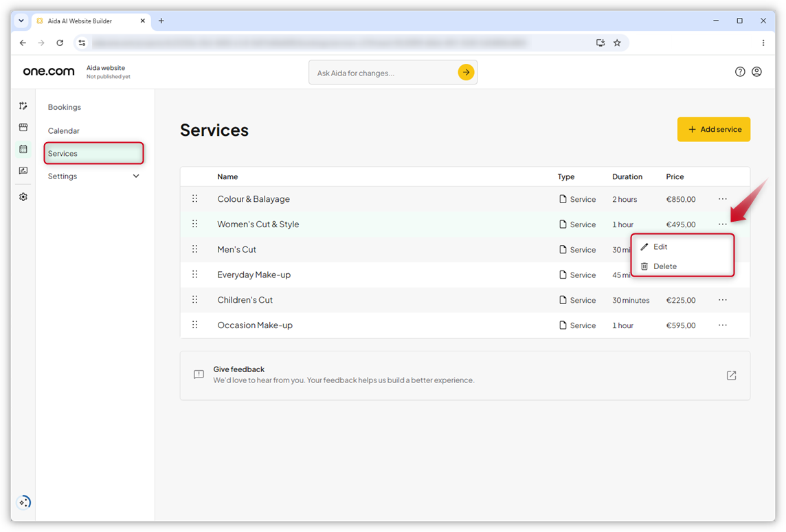Image resolution: width=786 pixels, height=532 pixels.
Task: Reload the browser page
Action: [x=60, y=43]
